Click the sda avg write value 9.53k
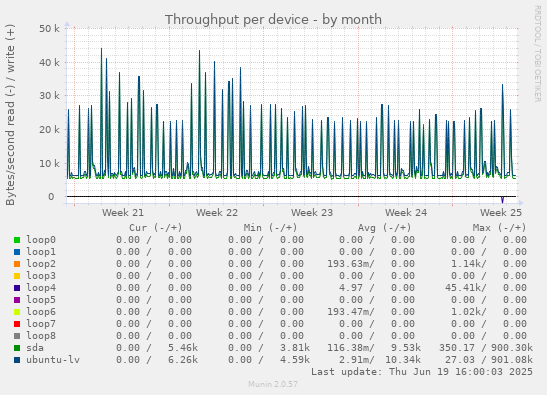Viewport: 547px width, 395px height. click(406, 348)
